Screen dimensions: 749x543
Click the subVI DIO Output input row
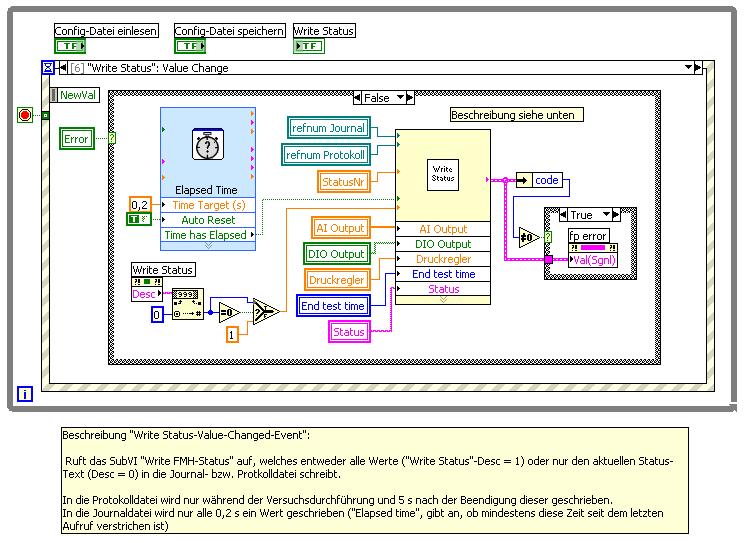point(443,244)
